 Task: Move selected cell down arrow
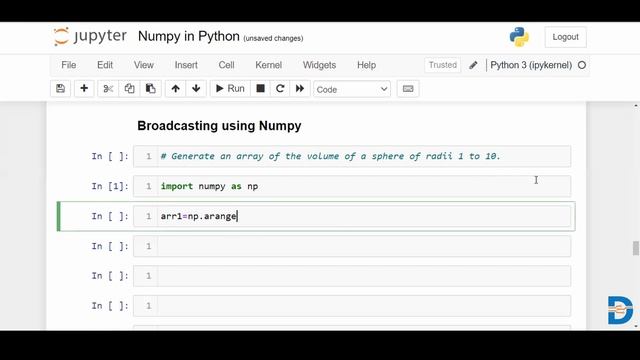tap(196, 89)
